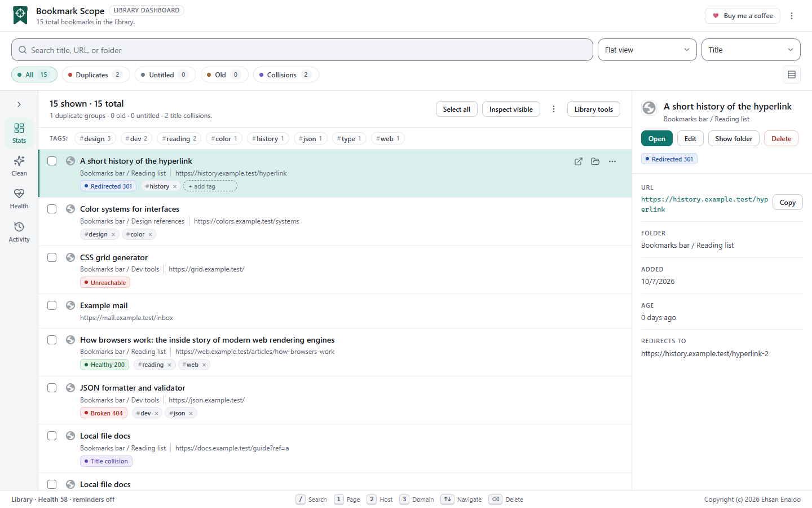Click the Inspect visible button
The height and width of the screenshot is (508, 812).
coord(511,109)
